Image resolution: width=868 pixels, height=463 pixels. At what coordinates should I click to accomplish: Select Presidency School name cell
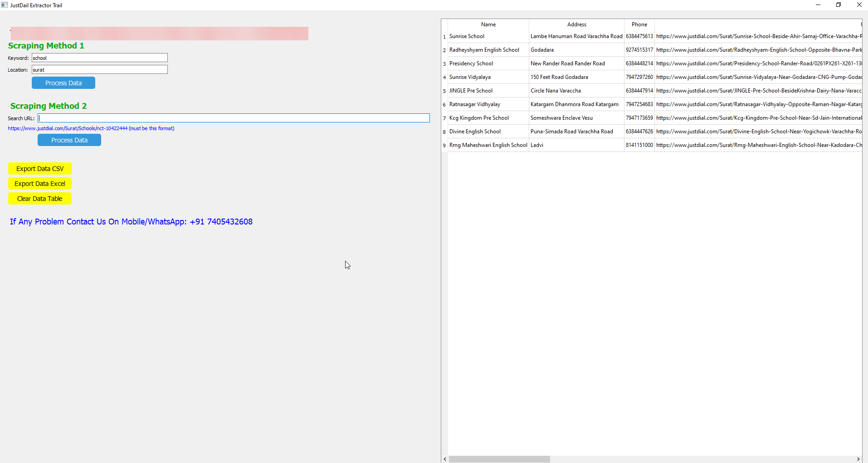488,63
